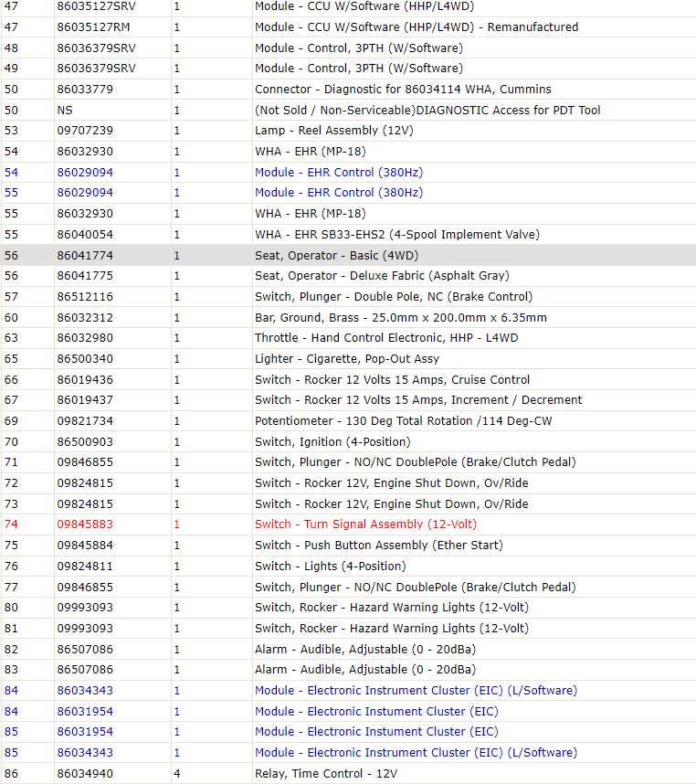This screenshot has height=784, width=696.
Task: Click Switch, Plunger - Double Pole, NC (Brake Control)
Action: coord(394,296)
